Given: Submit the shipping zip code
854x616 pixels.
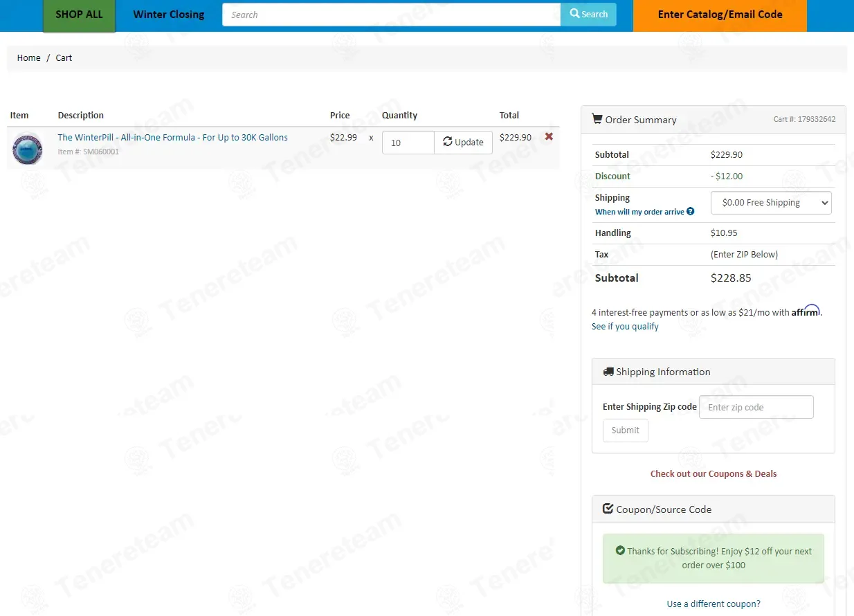Looking at the screenshot, I should (x=625, y=430).
